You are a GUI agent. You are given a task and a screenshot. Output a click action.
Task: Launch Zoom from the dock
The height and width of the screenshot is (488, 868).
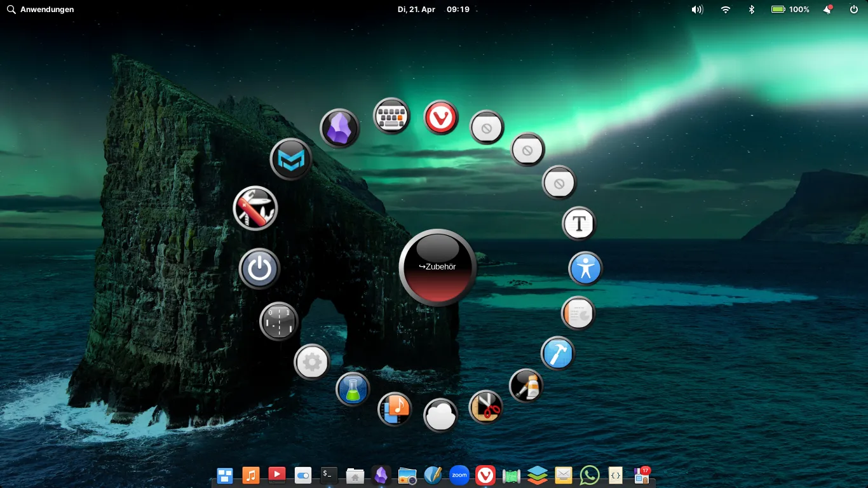459,475
